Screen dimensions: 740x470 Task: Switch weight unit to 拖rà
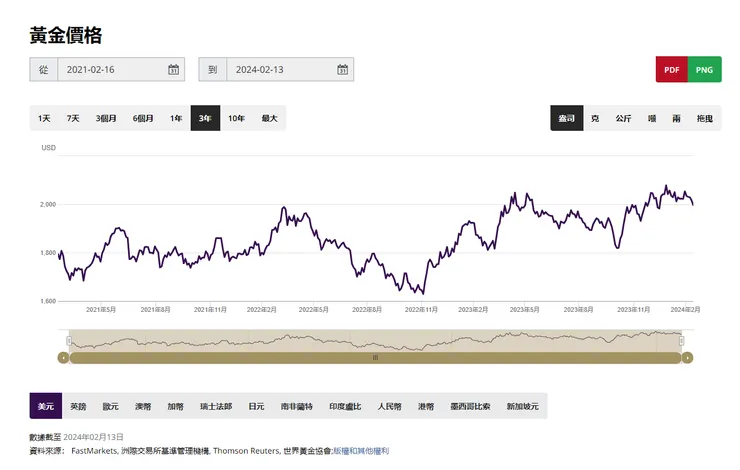pyautogui.click(x=705, y=118)
